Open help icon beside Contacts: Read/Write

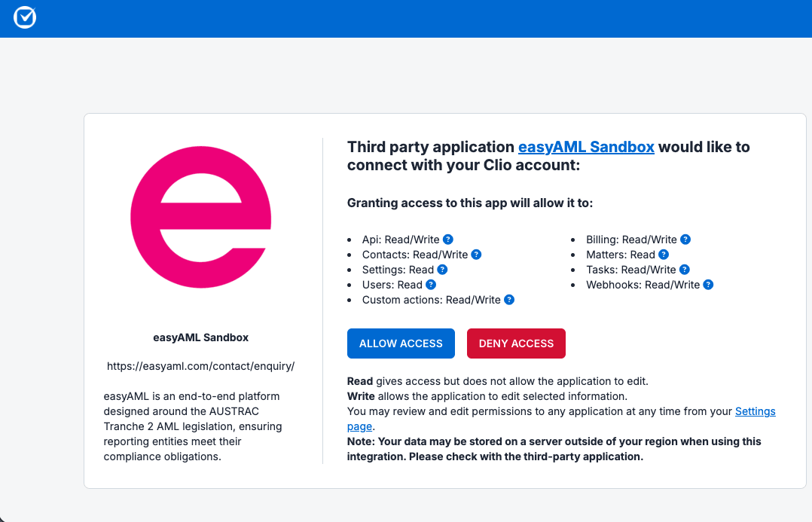(x=476, y=255)
